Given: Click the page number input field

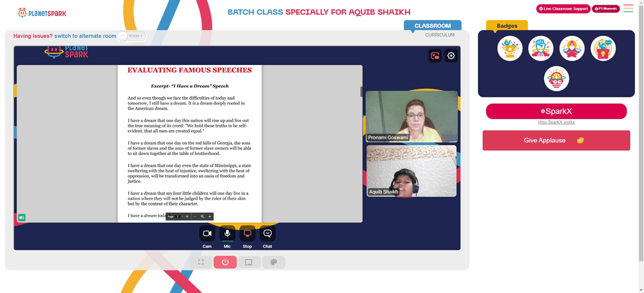Looking at the screenshot, I should [178, 216].
